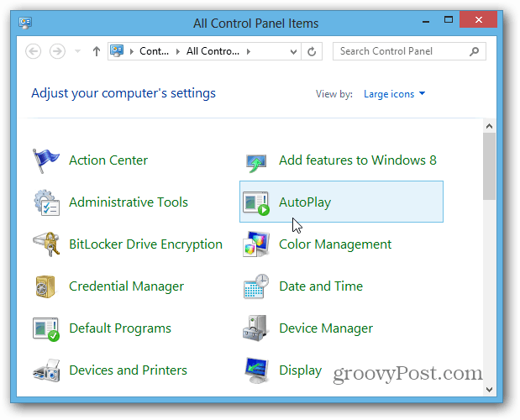The height and width of the screenshot is (420, 520).
Task: Open the Display link
Action: 300,370
